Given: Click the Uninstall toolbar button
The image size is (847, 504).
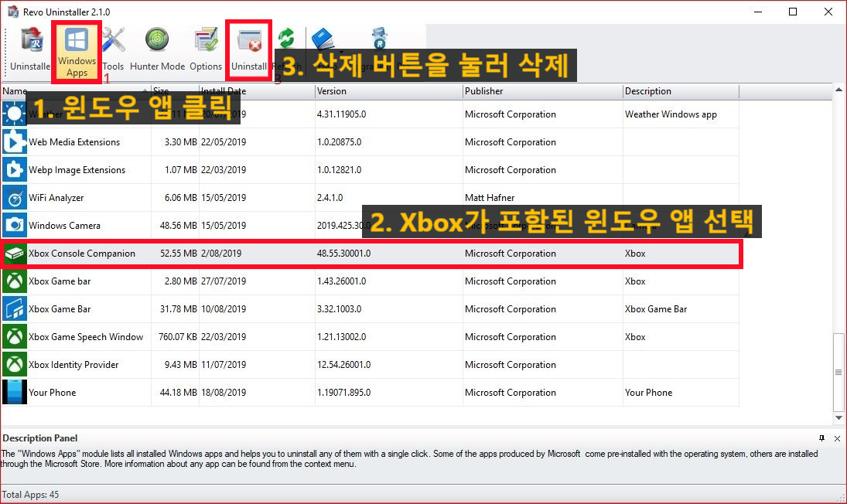Looking at the screenshot, I should [249, 49].
